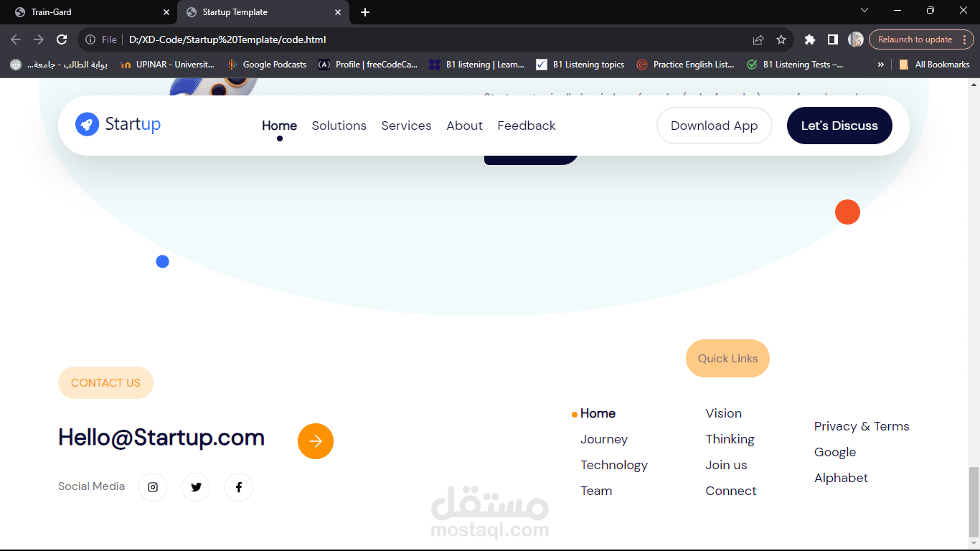Open the Journey footer link
This screenshot has height=551, width=980.
(604, 439)
